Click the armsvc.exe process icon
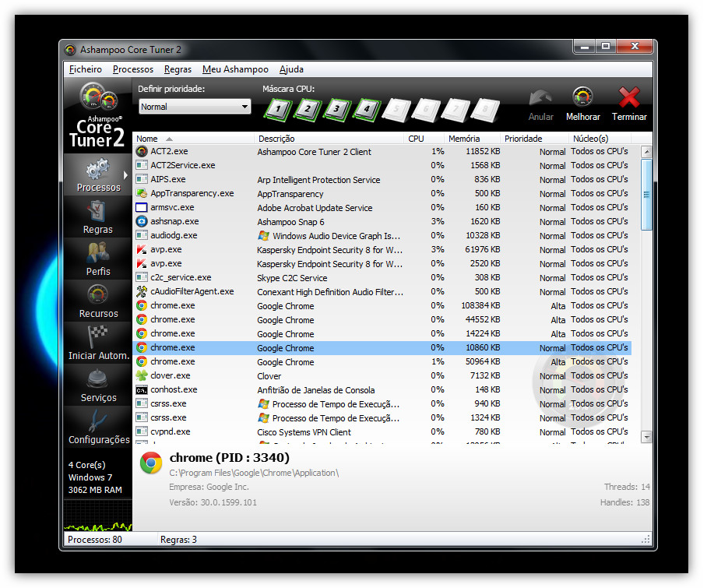Screen dimensions: 714x588 point(142,208)
